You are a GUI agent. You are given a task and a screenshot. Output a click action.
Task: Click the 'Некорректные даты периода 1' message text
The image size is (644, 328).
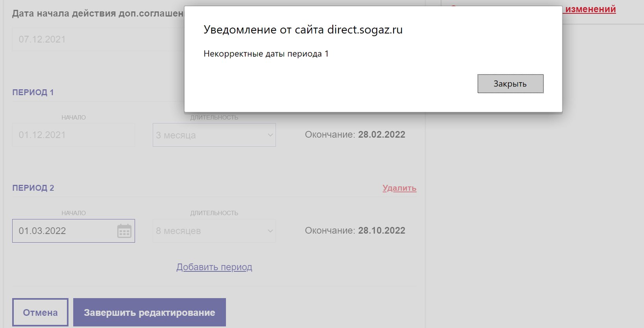(266, 54)
